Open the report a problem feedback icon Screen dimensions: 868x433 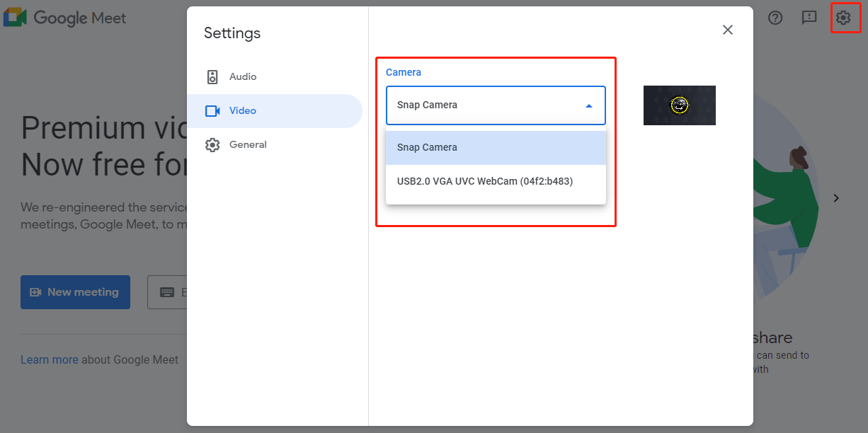(809, 18)
